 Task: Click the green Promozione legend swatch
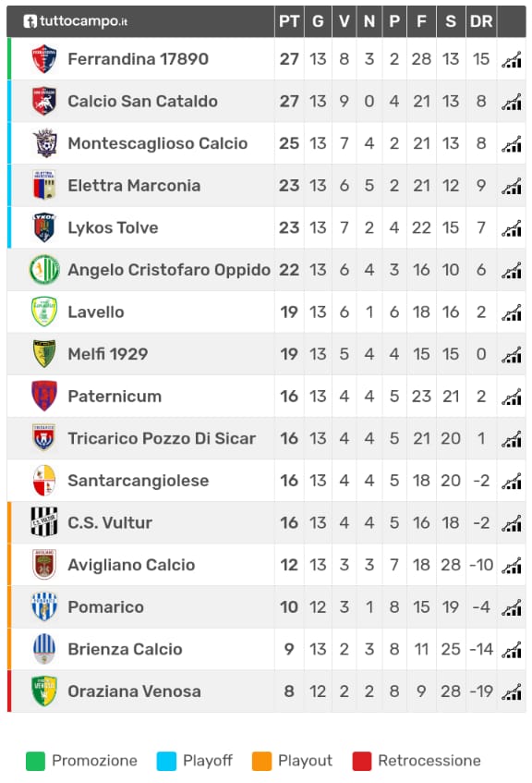pyautogui.click(x=35, y=761)
